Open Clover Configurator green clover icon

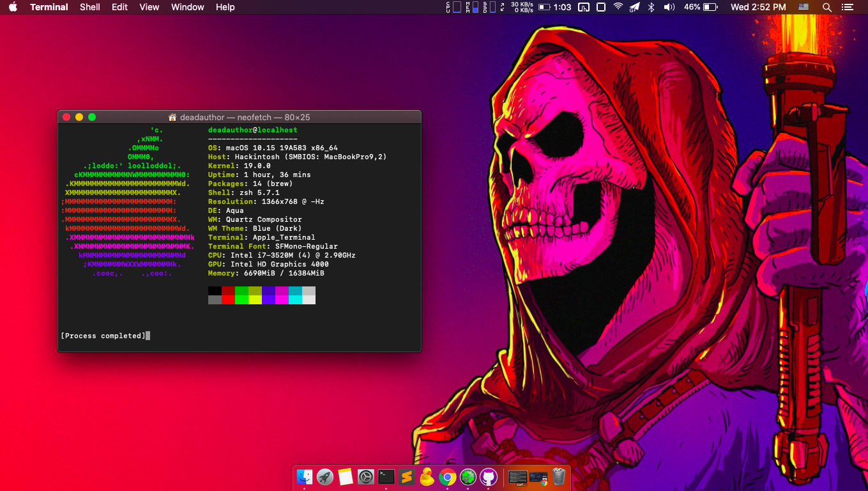click(468, 477)
